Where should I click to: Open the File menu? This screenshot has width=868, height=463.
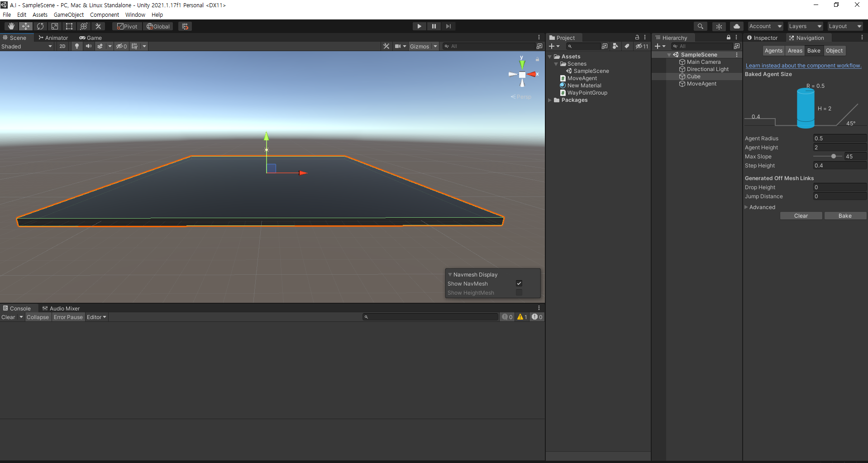tap(7, 14)
